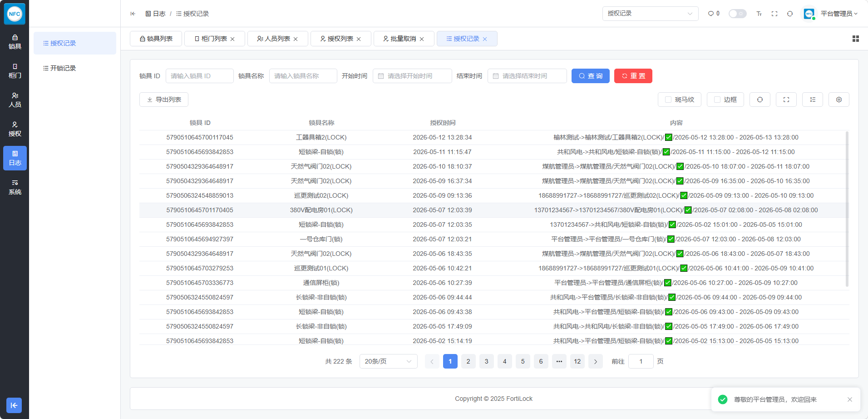This screenshot has width=868, height=419.
Task: Enable the 边框 checkbox
Action: click(x=717, y=100)
